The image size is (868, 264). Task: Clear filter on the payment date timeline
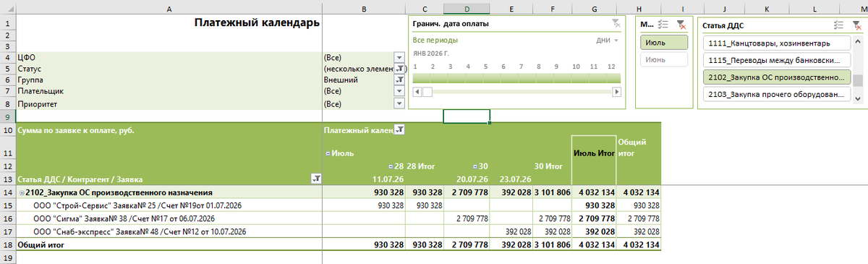[x=616, y=23]
